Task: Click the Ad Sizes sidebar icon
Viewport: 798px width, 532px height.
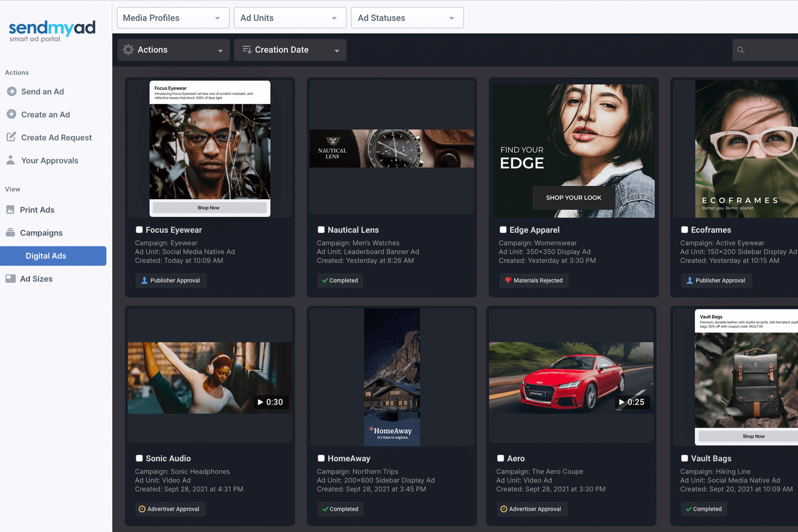Action: (11, 279)
